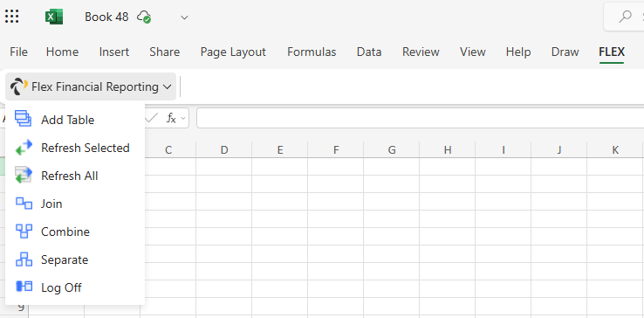Select column H header
This screenshot has width=644, height=318.
[x=448, y=149]
